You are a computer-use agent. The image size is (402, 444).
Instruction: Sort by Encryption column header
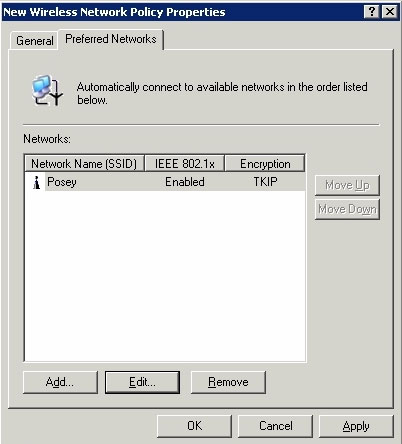(265, 164)
